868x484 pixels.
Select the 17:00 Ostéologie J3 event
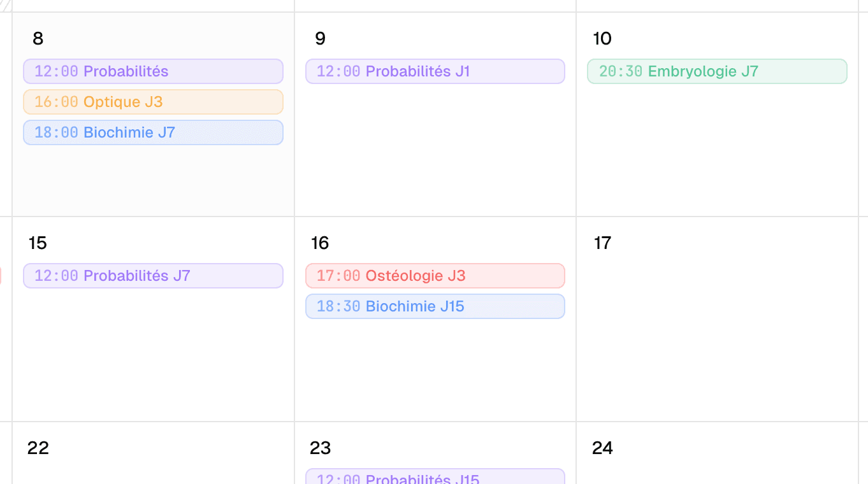pos(435,276)
